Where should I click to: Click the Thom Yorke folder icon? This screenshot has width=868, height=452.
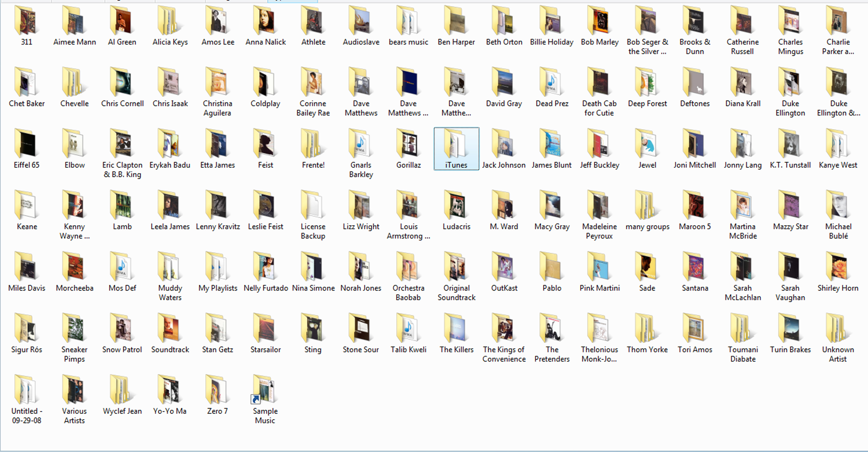click(647, 328)
